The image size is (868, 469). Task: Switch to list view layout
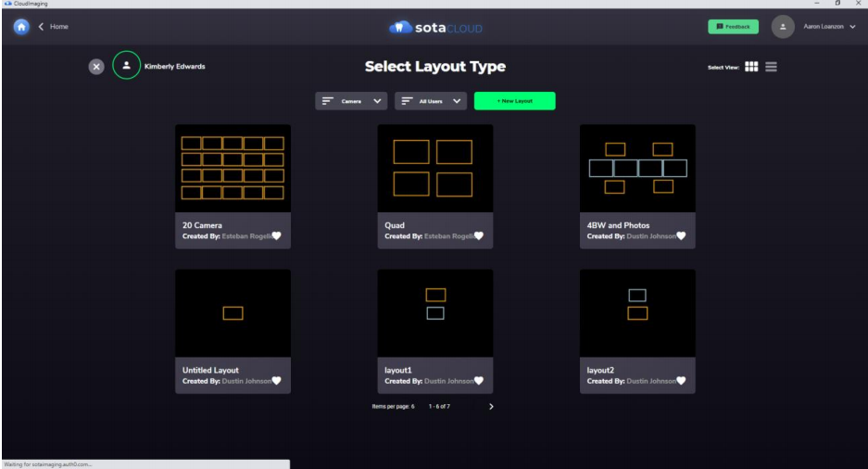[x=771, y=67]
